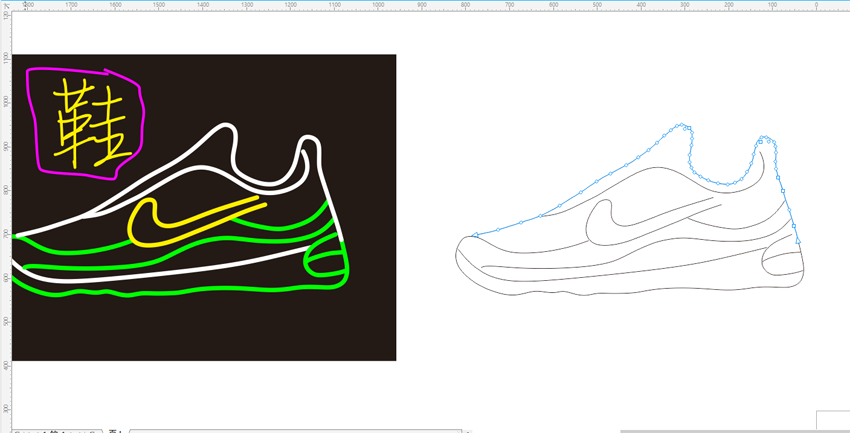Select the magenta frame around the 鞋 character

pyautogui.click(x=86, y=123)
